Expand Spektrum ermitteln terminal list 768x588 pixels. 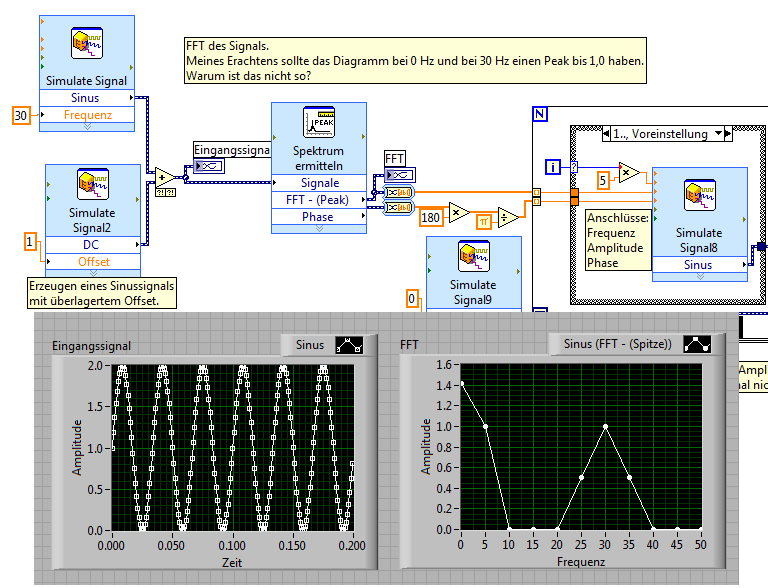(319, 229)
